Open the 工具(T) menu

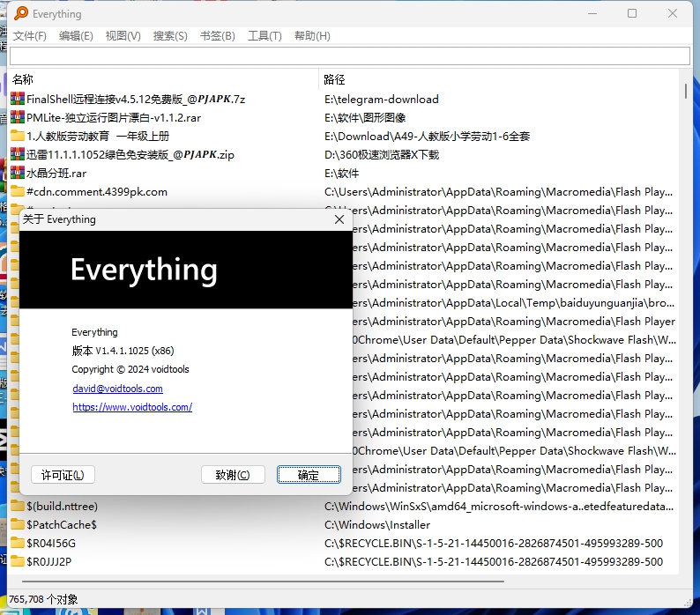pyautogui.click(x=264, y=36)
